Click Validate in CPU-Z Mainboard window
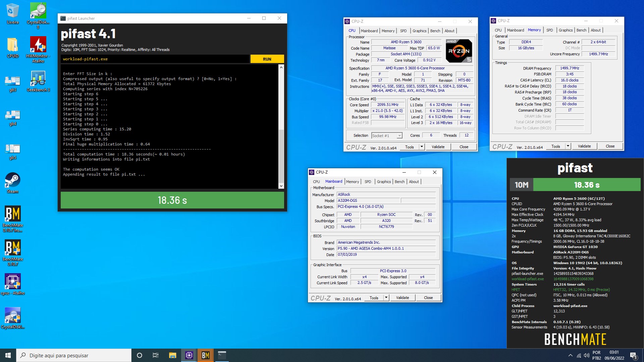The width and height of the screenshot is (644, 362). pyautogui.click(x=402, y=298)
